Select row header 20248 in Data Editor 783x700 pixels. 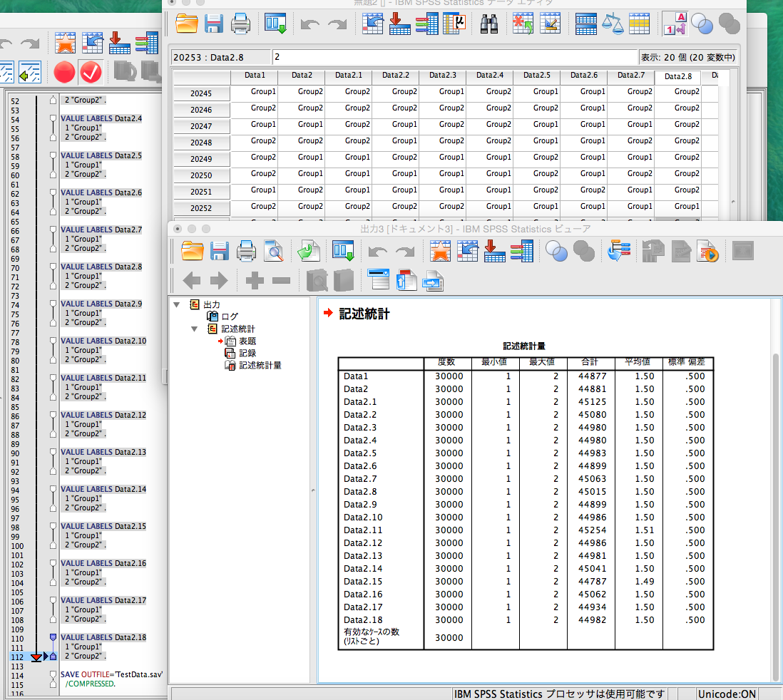[x=201, y=143]
